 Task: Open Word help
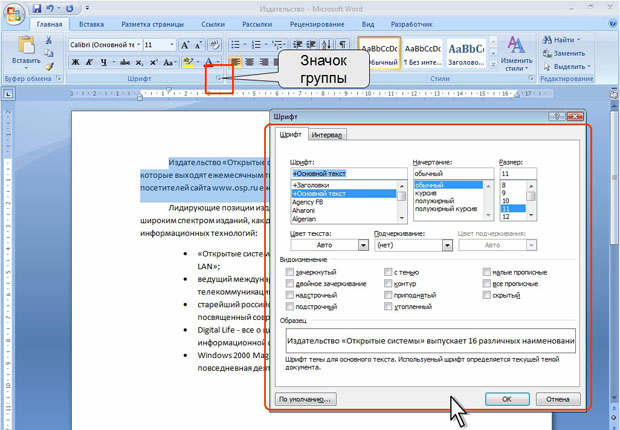point(613,24)
